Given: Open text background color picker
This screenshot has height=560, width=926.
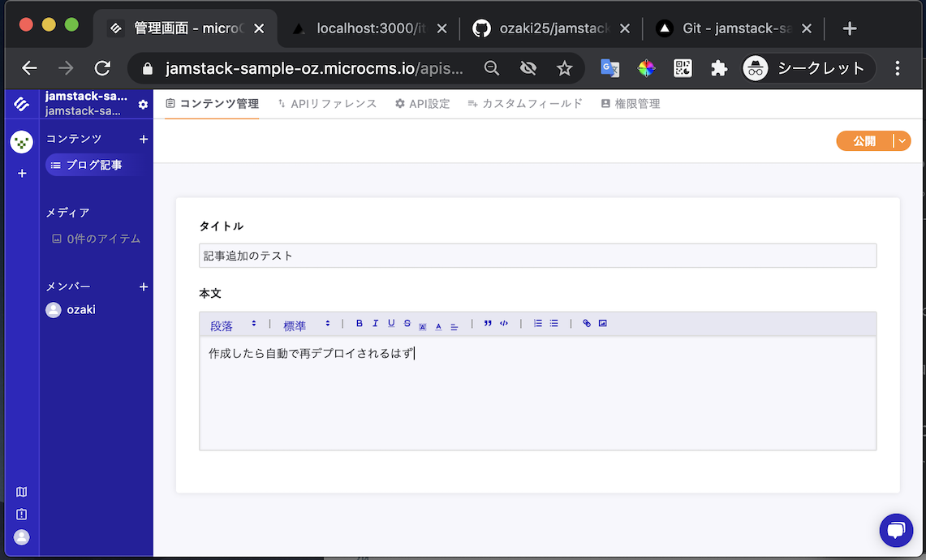Looking at the screenshot, I should click(423, 326).
